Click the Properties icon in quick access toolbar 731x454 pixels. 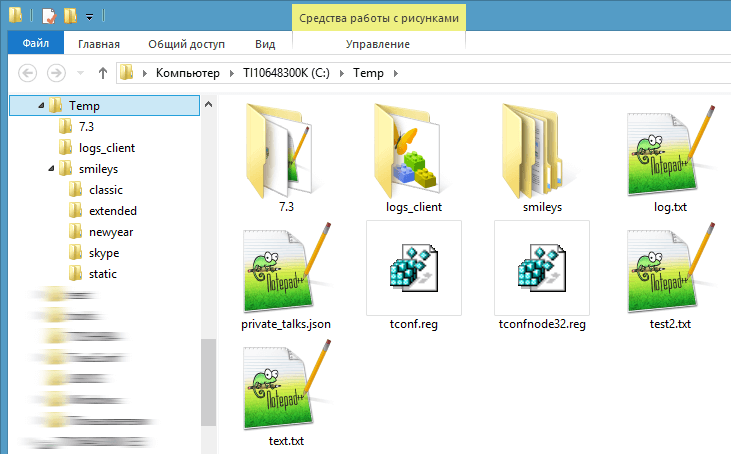click(x=48, y=16)
